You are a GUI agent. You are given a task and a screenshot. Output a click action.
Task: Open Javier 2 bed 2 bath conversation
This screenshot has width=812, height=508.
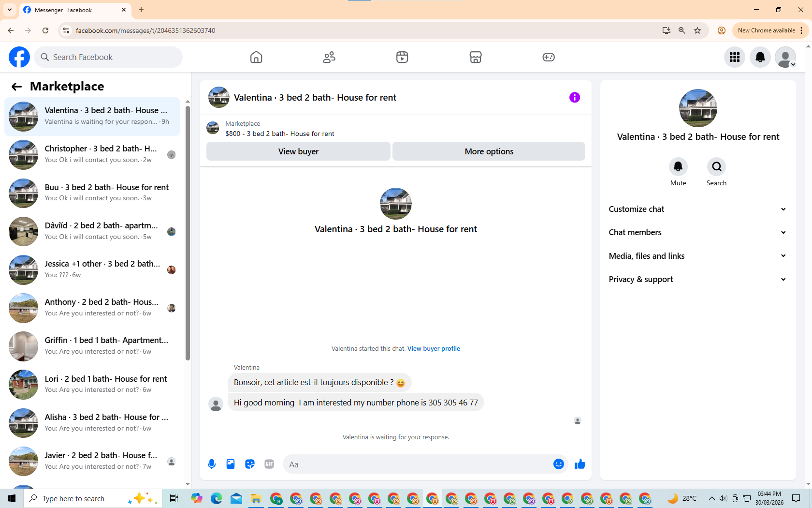92,461
